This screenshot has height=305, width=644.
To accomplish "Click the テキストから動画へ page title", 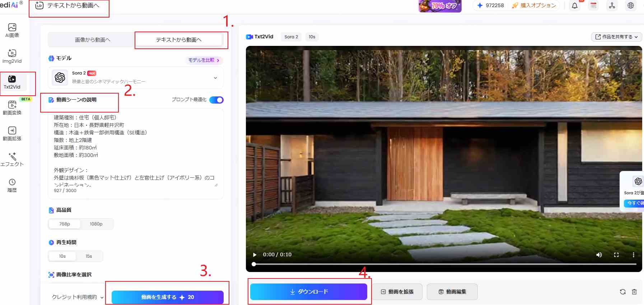I will click(73, 5).
